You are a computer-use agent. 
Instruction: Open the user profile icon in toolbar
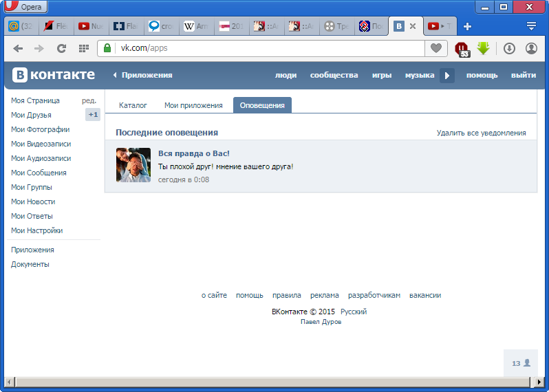click(x=531, y=48)
